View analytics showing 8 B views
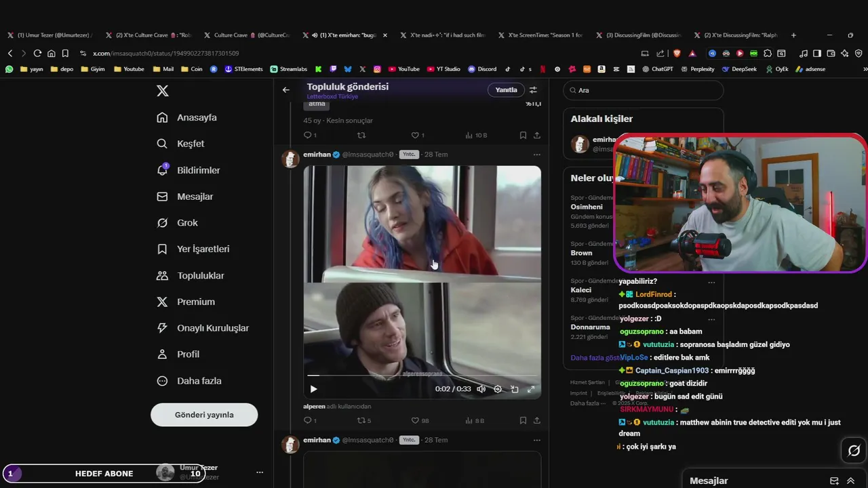The image size is (868, 488). [475, 420]
